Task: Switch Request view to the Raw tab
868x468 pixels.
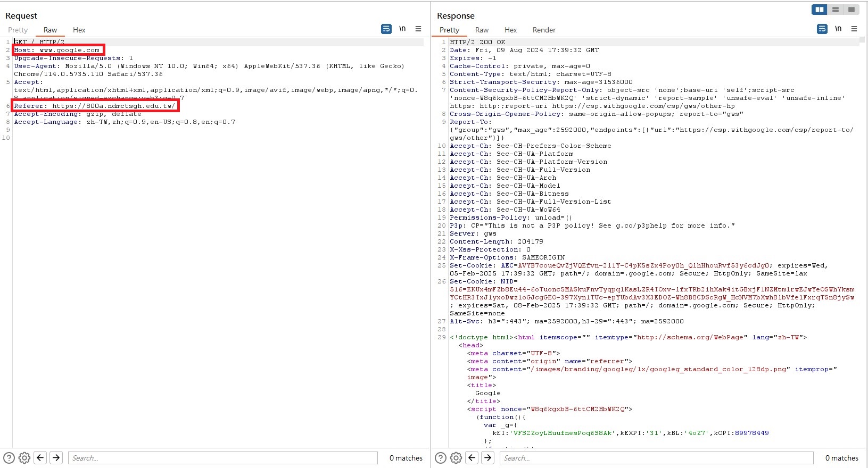Action: [51, 30]
